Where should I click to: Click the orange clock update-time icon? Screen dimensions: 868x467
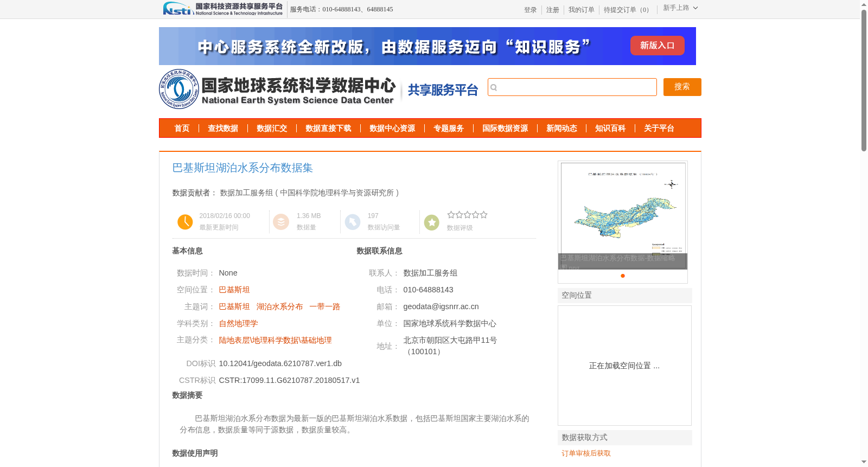(185, 222)
